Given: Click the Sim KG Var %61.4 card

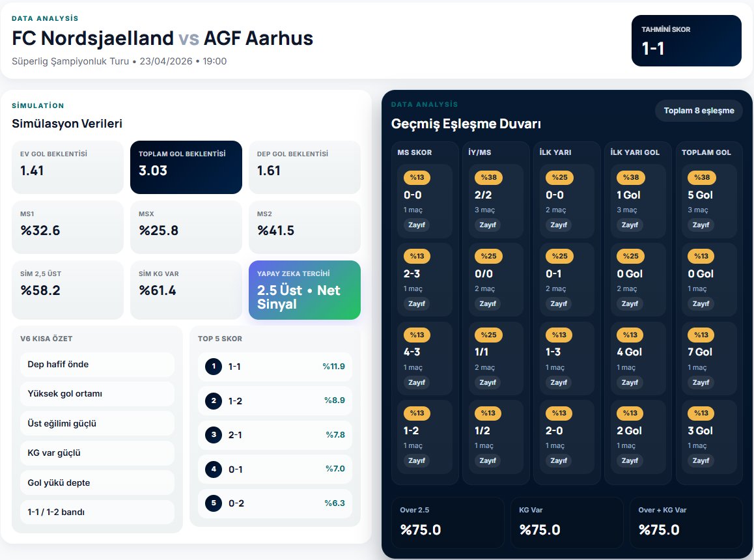Looking at the screenshot, I should (186, 290).
